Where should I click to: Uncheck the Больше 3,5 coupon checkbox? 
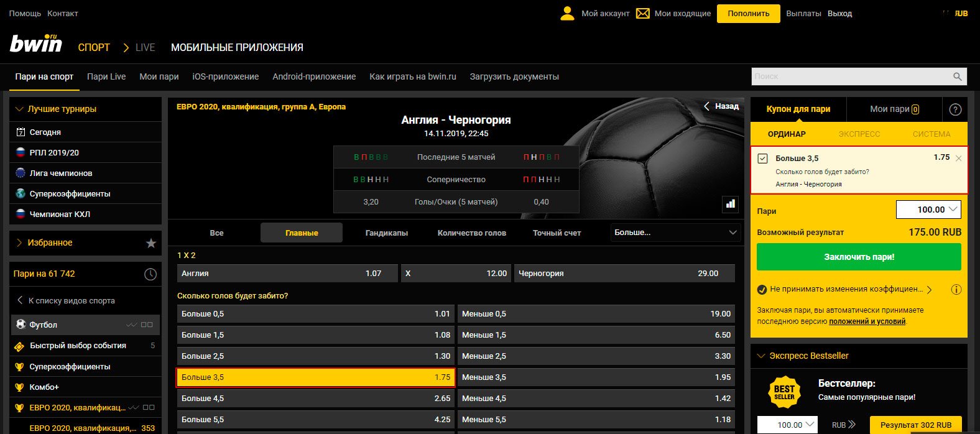click(x=763, y=159)
